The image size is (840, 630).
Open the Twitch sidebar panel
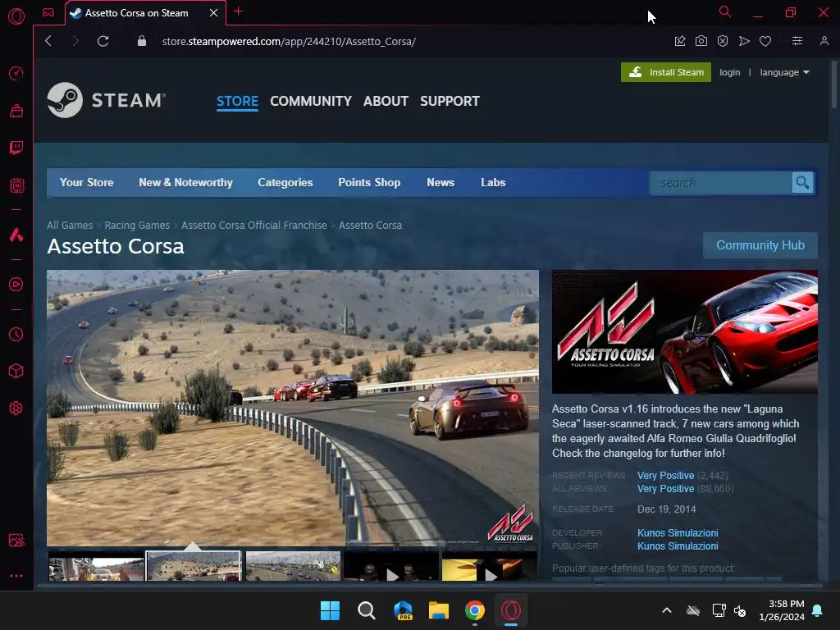16,148
